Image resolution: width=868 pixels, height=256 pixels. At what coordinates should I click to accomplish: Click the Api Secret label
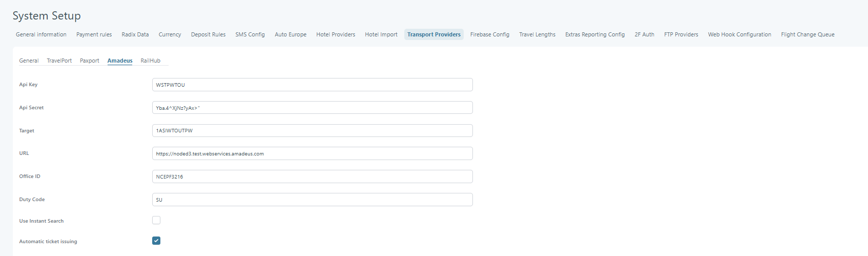(31, 108)
